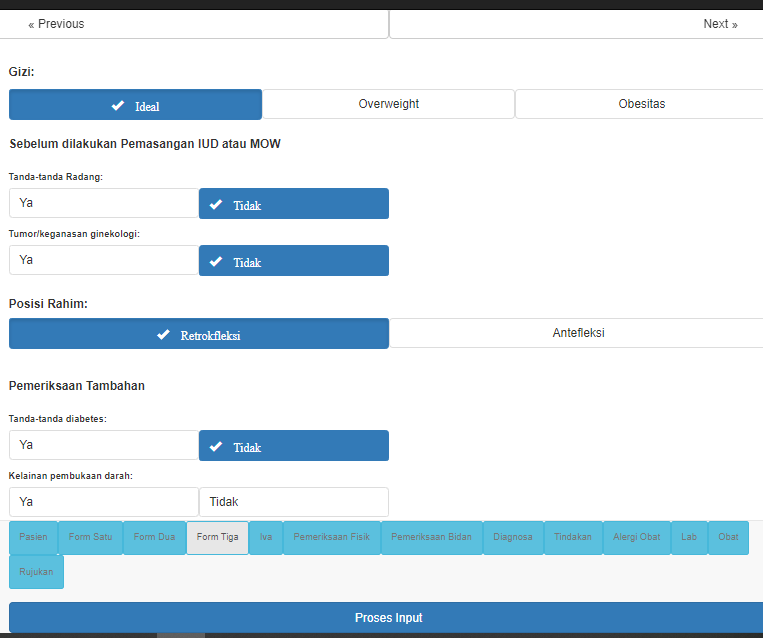
Task: Click checkmark on Tumor/keganasan Tidak
Action: pyautogui.click(x=216, y=261)
